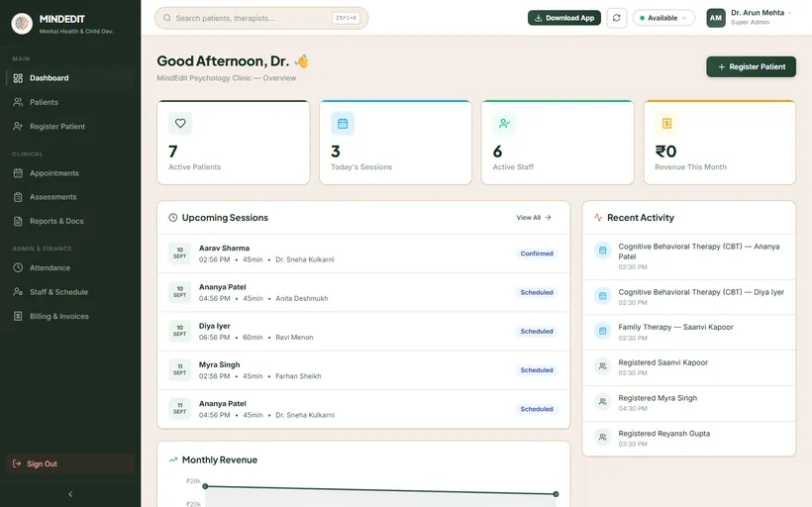Click the refresh icon button
812x507 pixels.
click(x=617, y=18)
